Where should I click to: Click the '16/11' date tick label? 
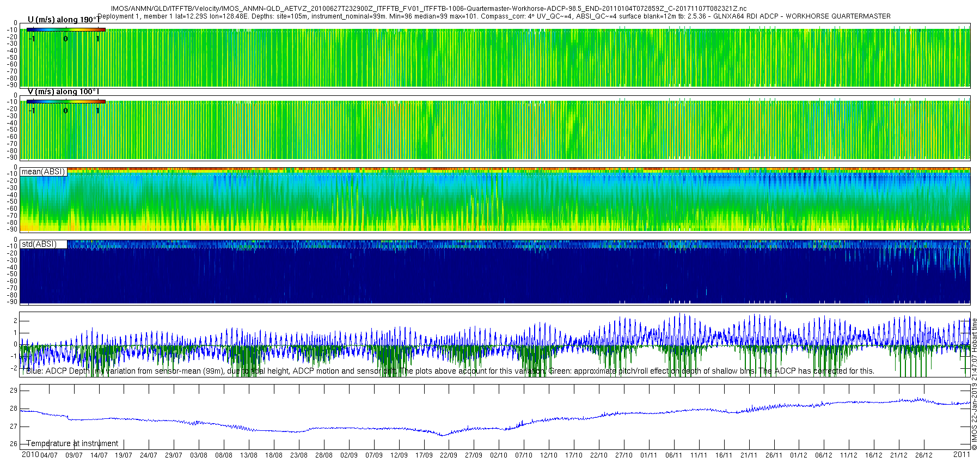[724, 455]
